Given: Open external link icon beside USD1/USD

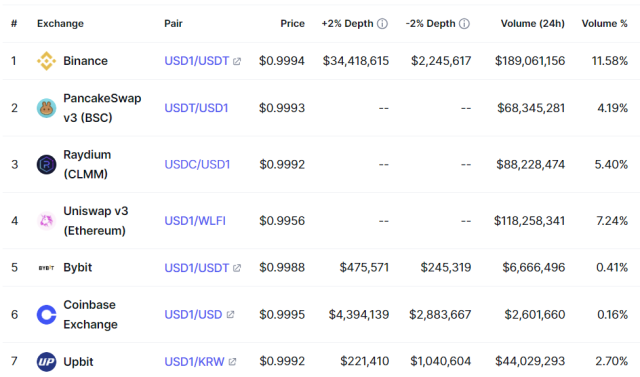Looking at the screenshot, I should [x=230, y=315].
